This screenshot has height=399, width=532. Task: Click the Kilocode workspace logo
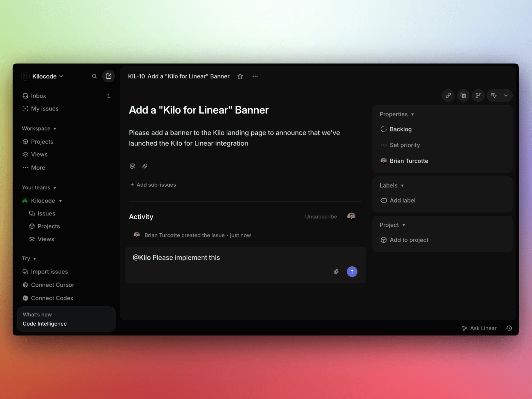pos(25,76)
